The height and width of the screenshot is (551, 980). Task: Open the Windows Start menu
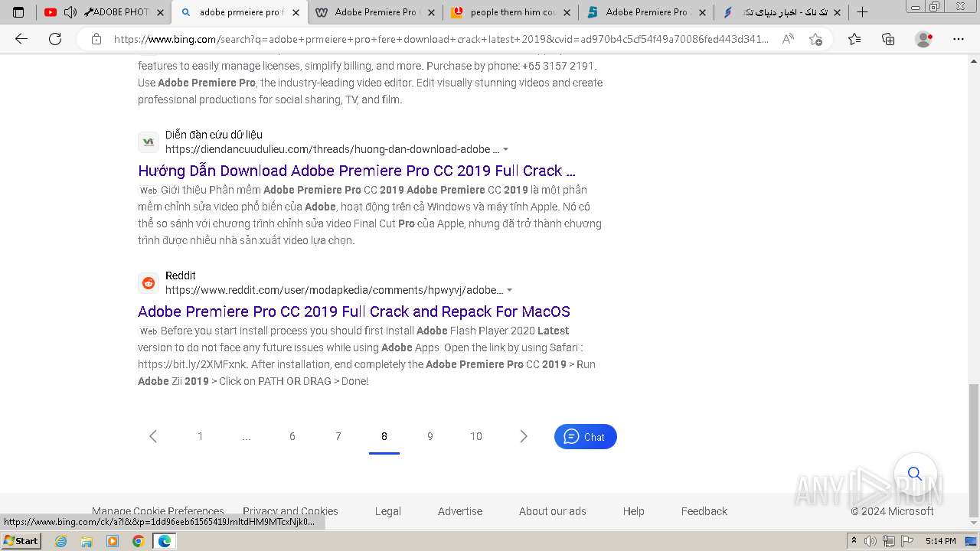tap(21, 541)
